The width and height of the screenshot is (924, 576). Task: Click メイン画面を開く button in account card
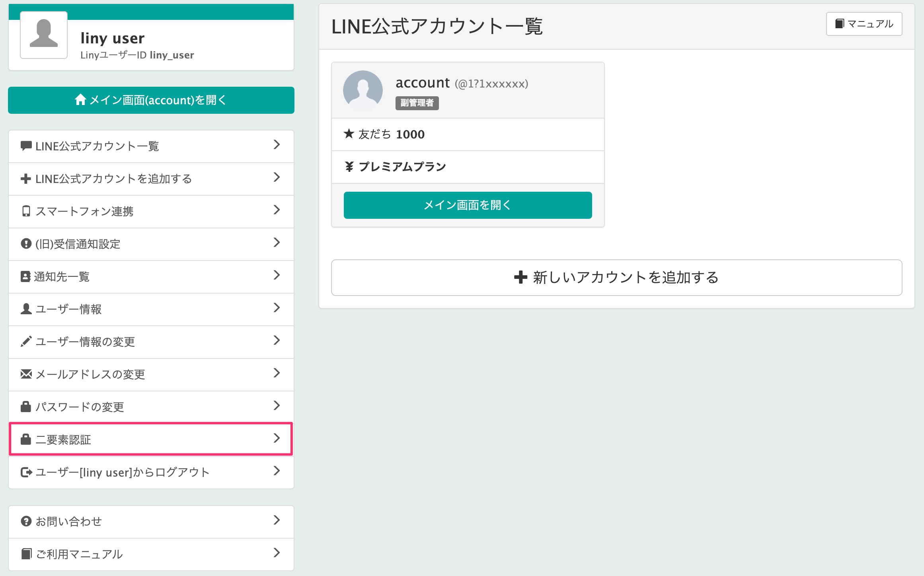pos(468,205)
